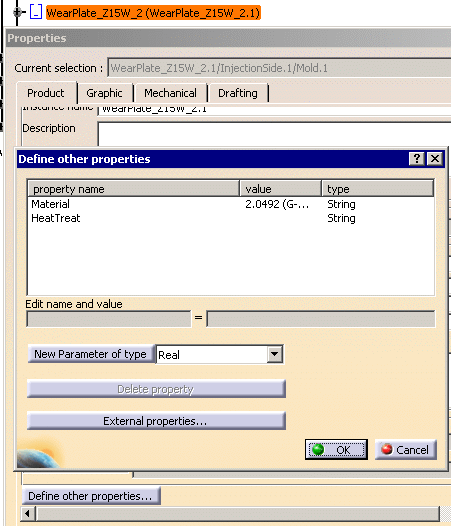Click the value column header
The height and width of the screenshot is (526, 451).
point(281,189)
